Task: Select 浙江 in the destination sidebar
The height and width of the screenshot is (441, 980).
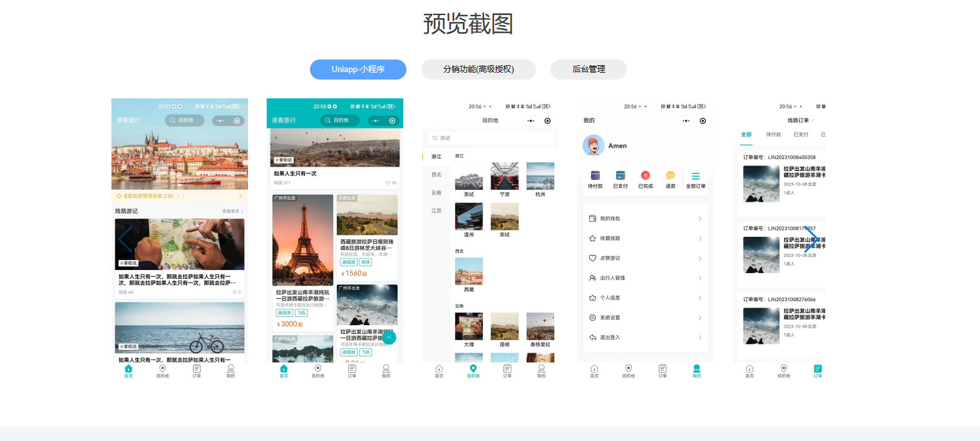Action: (436, 157)
